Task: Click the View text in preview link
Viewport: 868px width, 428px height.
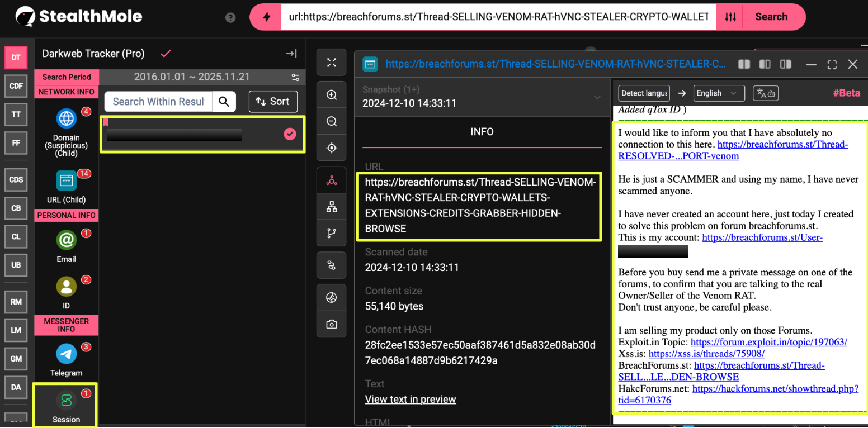Action: pos(411,399)
